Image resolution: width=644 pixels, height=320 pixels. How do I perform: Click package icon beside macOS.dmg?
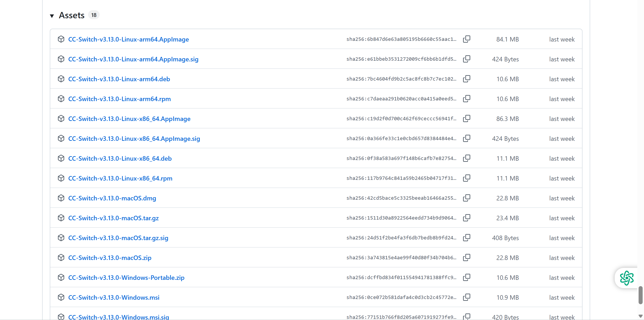tap(61, 198)
